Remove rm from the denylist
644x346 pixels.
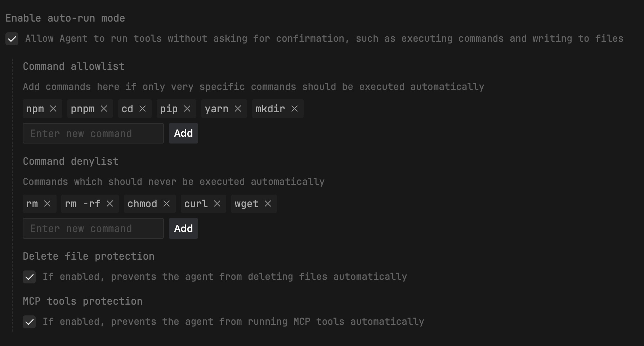(x=47, y=204)
